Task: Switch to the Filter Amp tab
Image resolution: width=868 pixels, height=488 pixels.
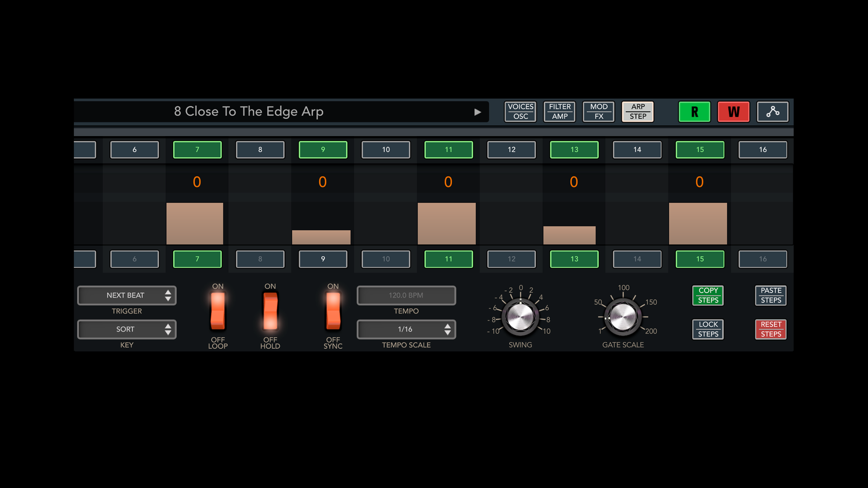Action: pos(559,112)
